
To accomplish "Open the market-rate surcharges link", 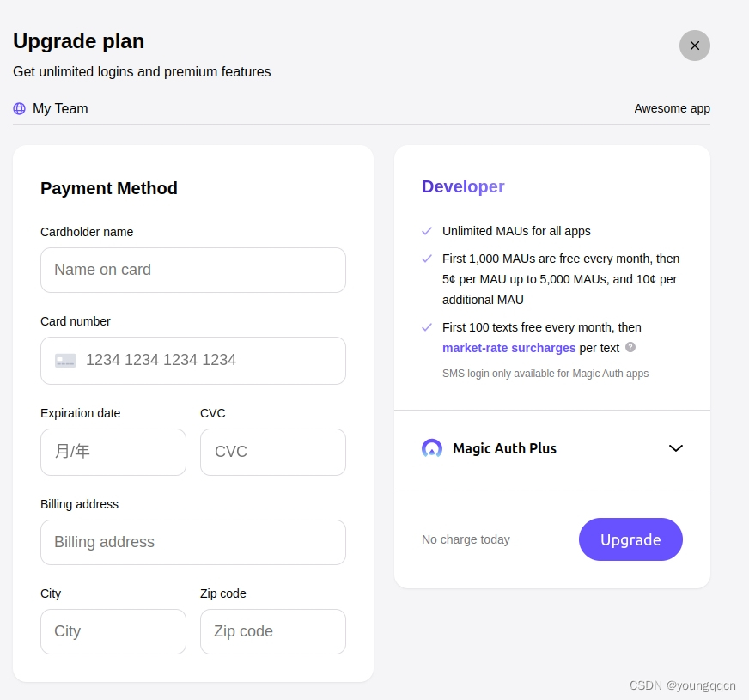I will click(x=508, y=348).
